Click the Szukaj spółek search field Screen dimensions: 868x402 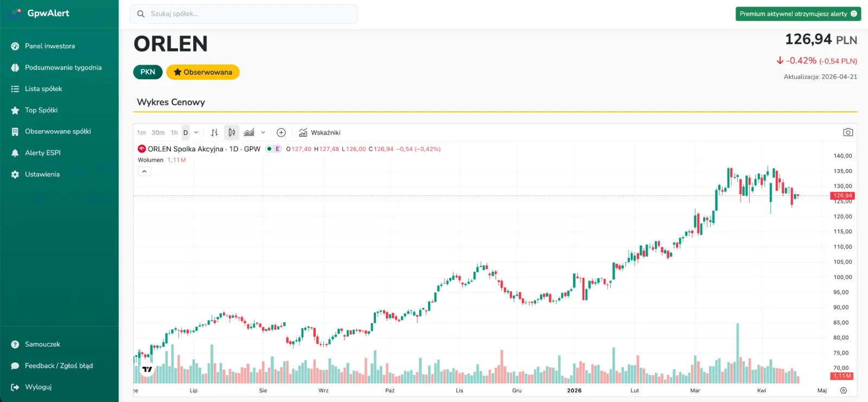tap(244, 14)
